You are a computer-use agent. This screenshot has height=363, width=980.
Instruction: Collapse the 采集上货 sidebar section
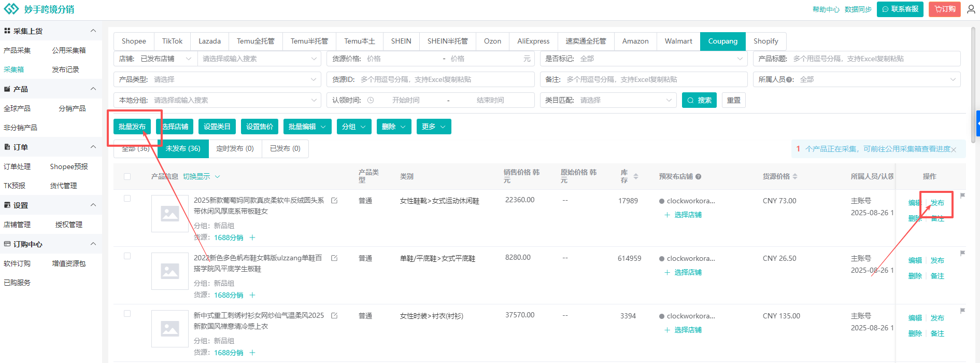pos(93,31)
